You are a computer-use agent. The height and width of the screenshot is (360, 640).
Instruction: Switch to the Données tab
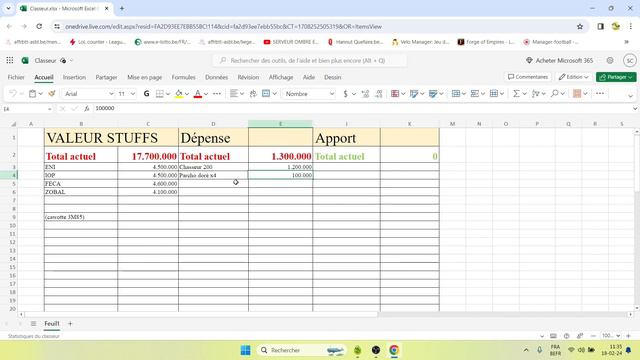point(216,77)
